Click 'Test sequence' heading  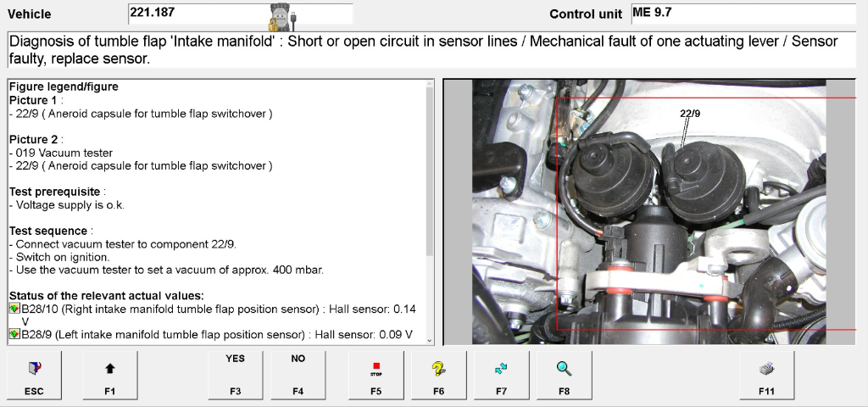click(x=48, y=231)
